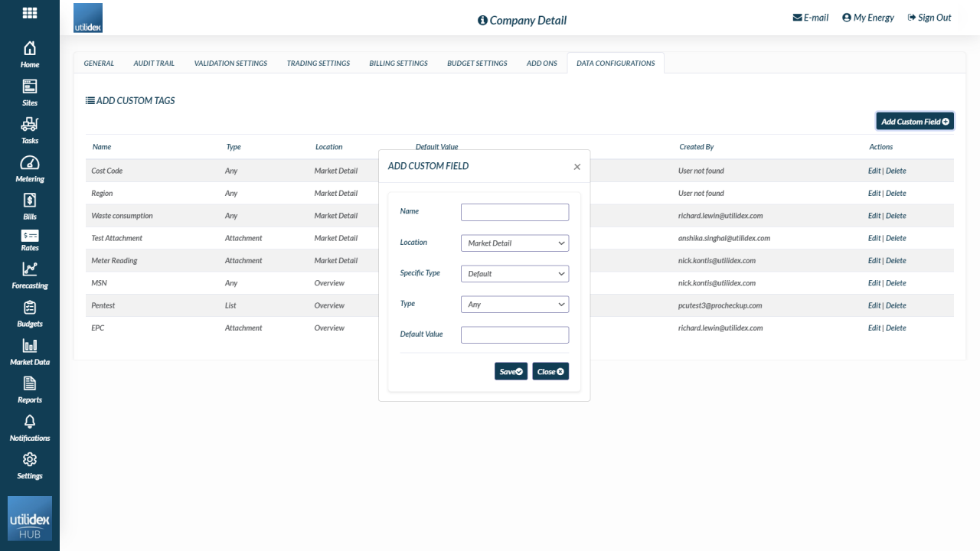The height and width of the screenshot is (551, 980).
Task: Select the Reports sidebar icon
Action: pos(29,386)
